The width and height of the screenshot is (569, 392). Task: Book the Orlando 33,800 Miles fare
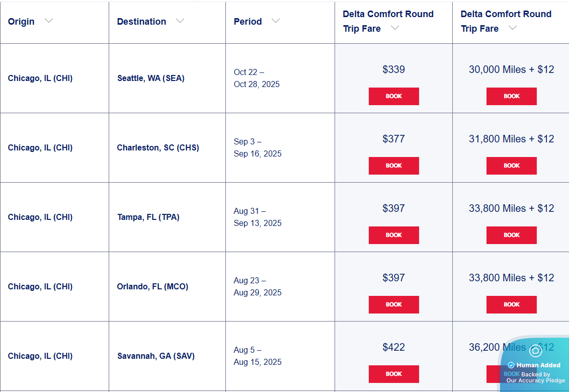coord(512,304)
